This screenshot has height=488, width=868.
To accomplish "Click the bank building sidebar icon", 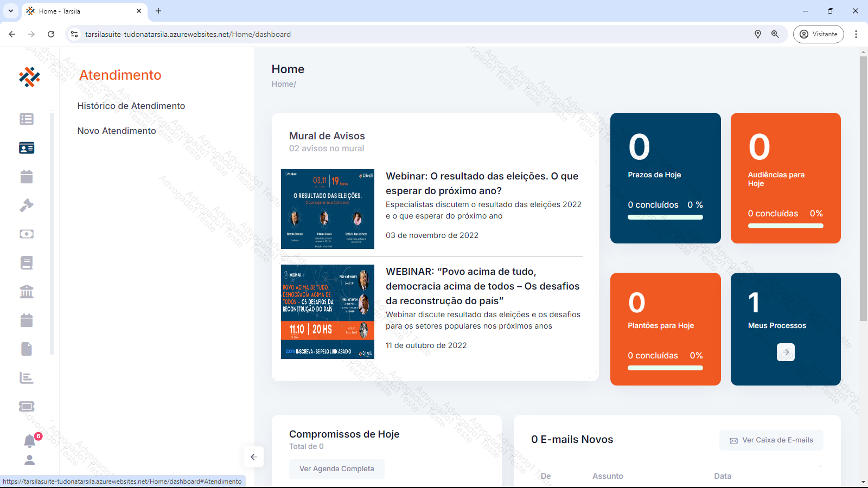I will [27, 292].
